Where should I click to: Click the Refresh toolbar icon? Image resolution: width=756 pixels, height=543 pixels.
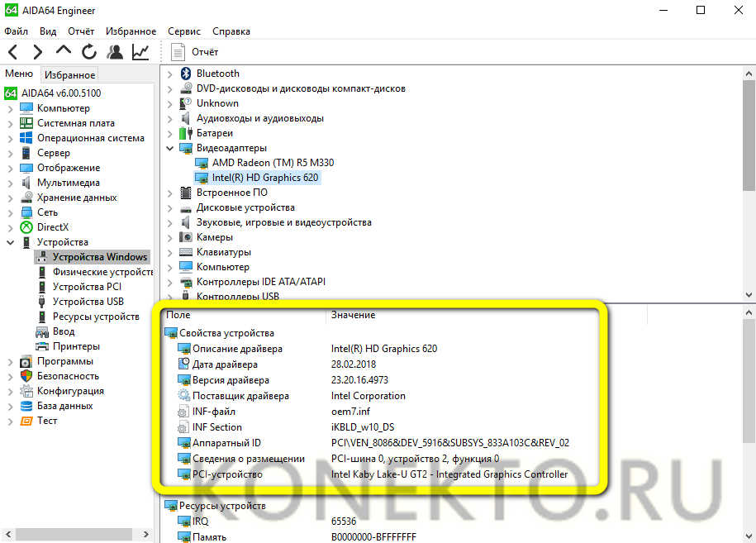(89, 52)
